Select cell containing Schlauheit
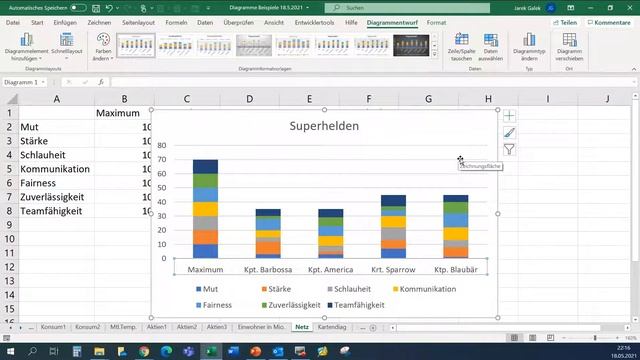 tap(56, 155)
